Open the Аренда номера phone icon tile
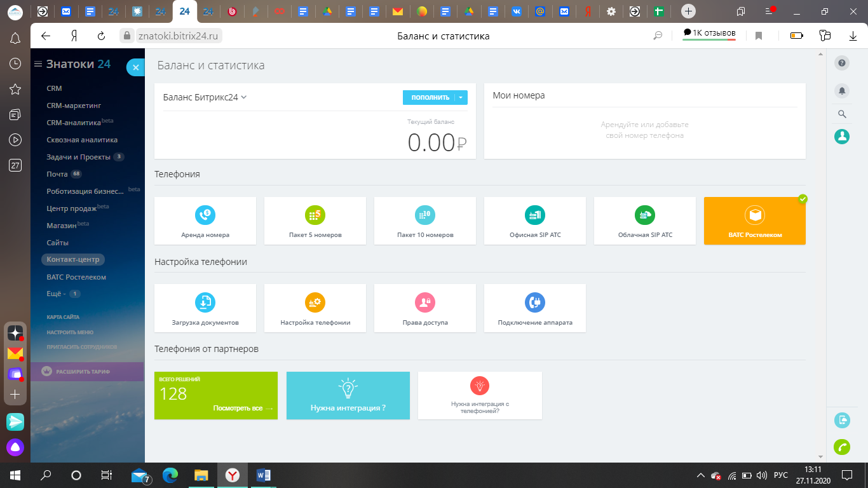Viewport: 868px width, 488px height. pyautogui.click(x=205, y=220)
